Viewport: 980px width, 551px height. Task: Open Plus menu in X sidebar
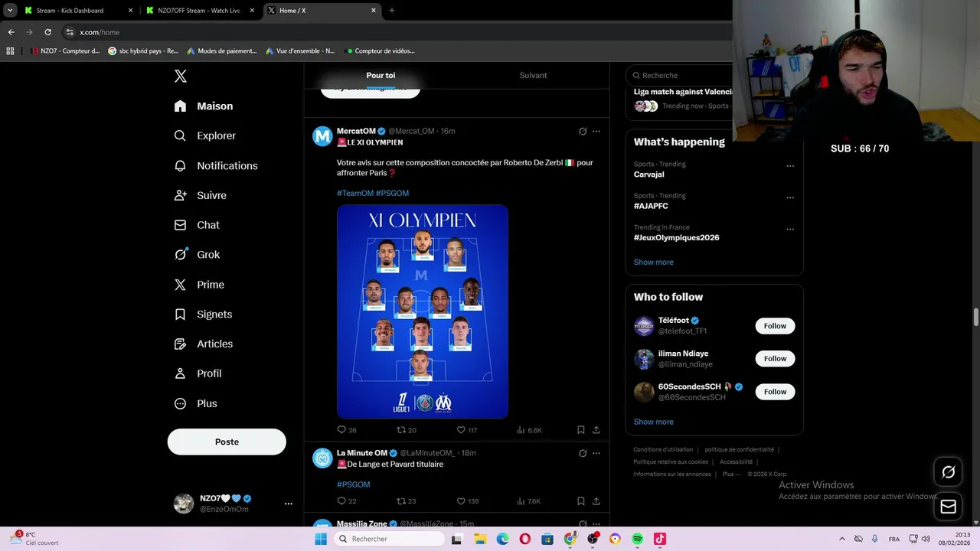click(x=195, y=403)
